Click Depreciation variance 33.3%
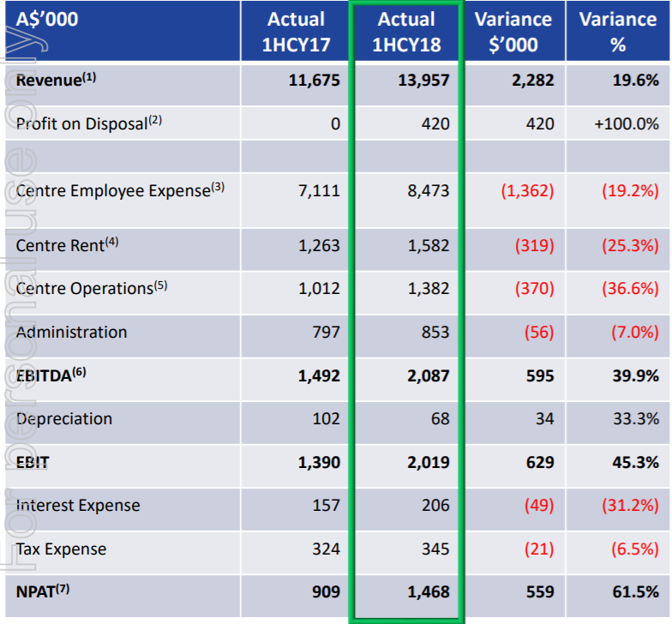 pyautogui.click(x=636, y=418)
